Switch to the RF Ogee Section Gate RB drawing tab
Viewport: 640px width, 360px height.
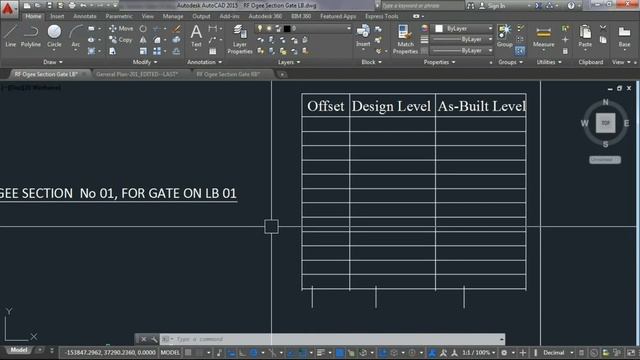228,74
